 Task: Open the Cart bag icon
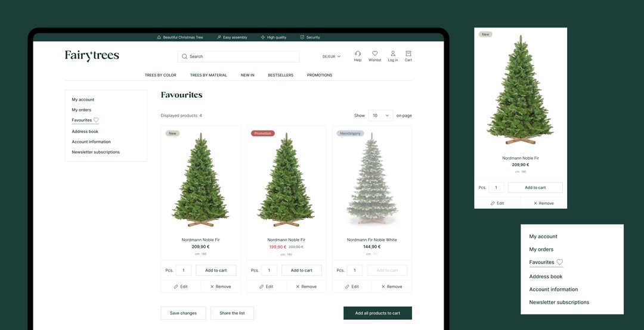pos(408,54)
